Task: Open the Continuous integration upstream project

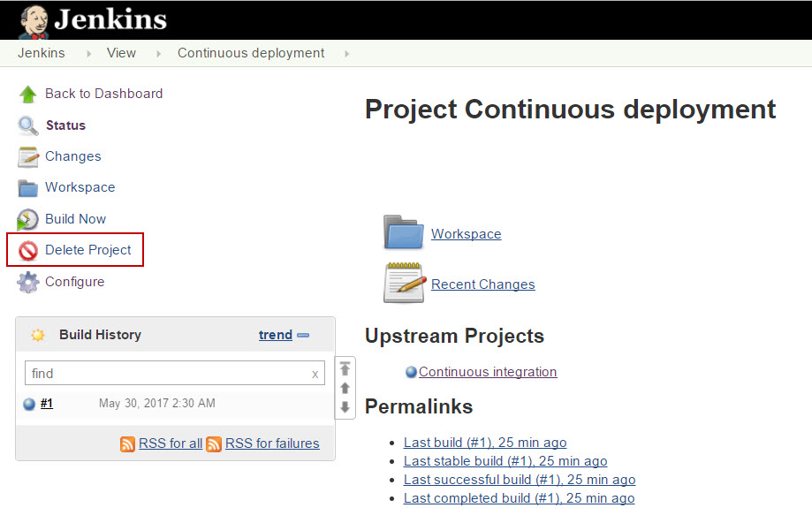Action: 488,372
